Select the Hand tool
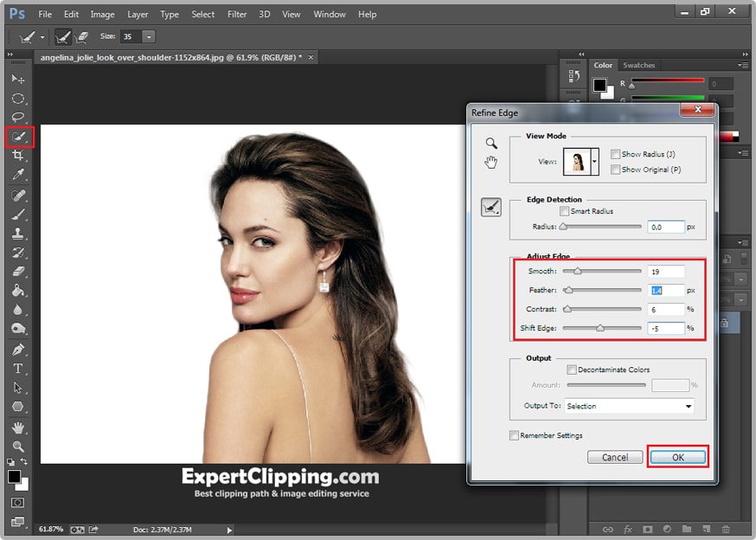 pyautogui.click(x=18, y=427)
